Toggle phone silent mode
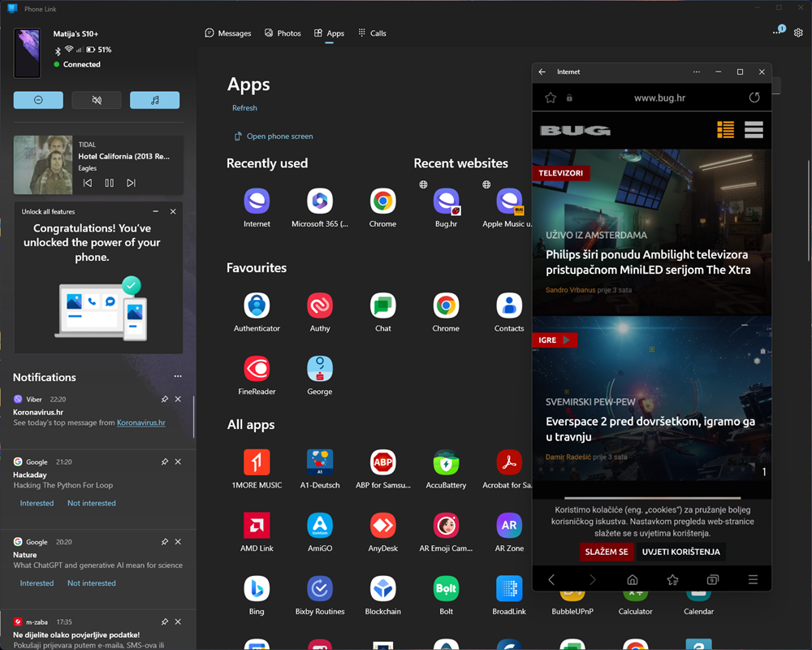 [97, 100]
